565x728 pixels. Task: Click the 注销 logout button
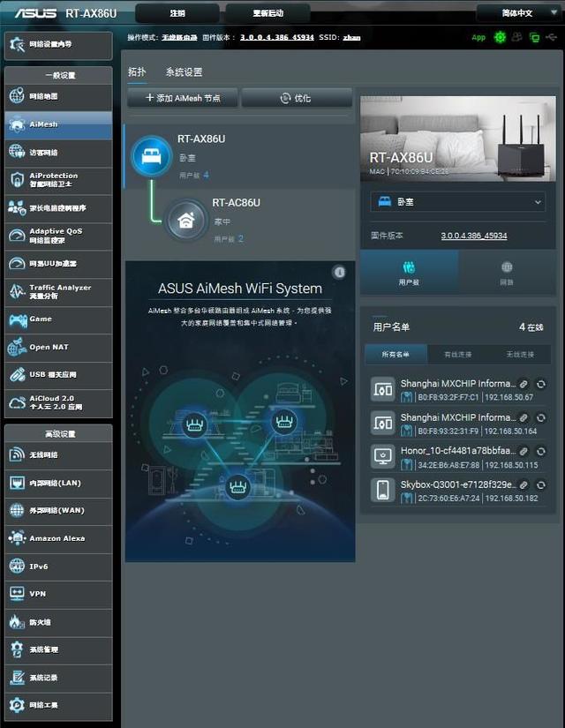pos(177,13)
